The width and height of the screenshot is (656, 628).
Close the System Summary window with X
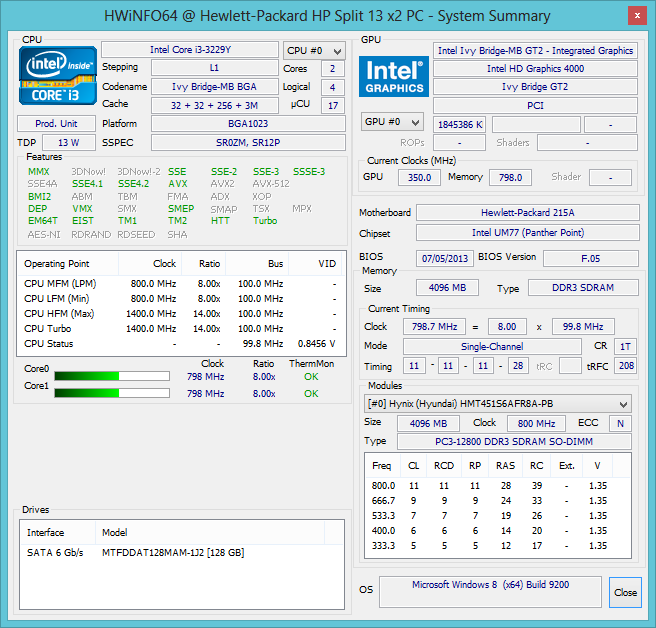point(637,16)
